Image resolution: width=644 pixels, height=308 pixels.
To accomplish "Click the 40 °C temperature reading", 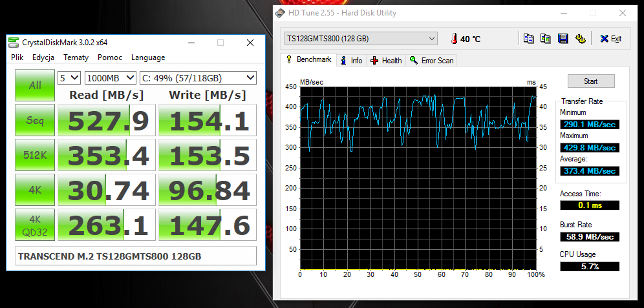I will click(x=470, y=39).
